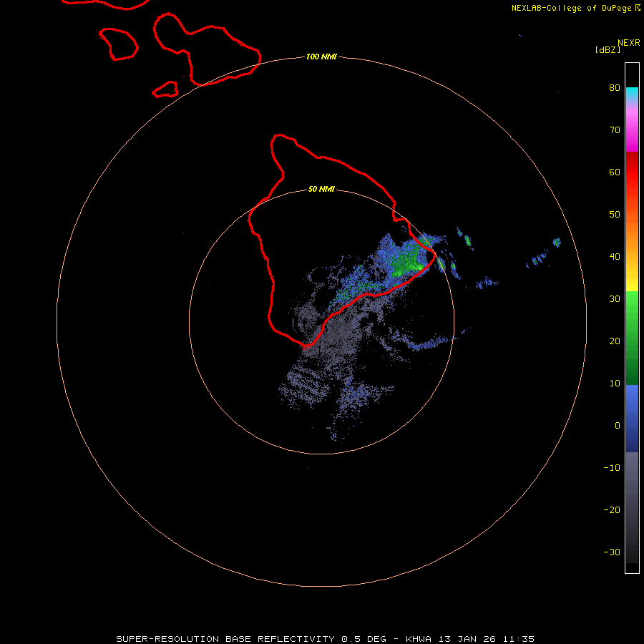
Task: Click the 30 value on the dBZ scale
Action: click(x=615, y=299)
